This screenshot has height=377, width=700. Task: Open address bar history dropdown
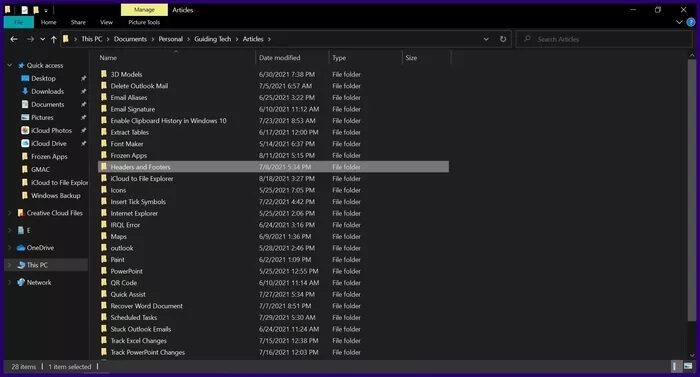pyautogui.click(x=486, y=39)
